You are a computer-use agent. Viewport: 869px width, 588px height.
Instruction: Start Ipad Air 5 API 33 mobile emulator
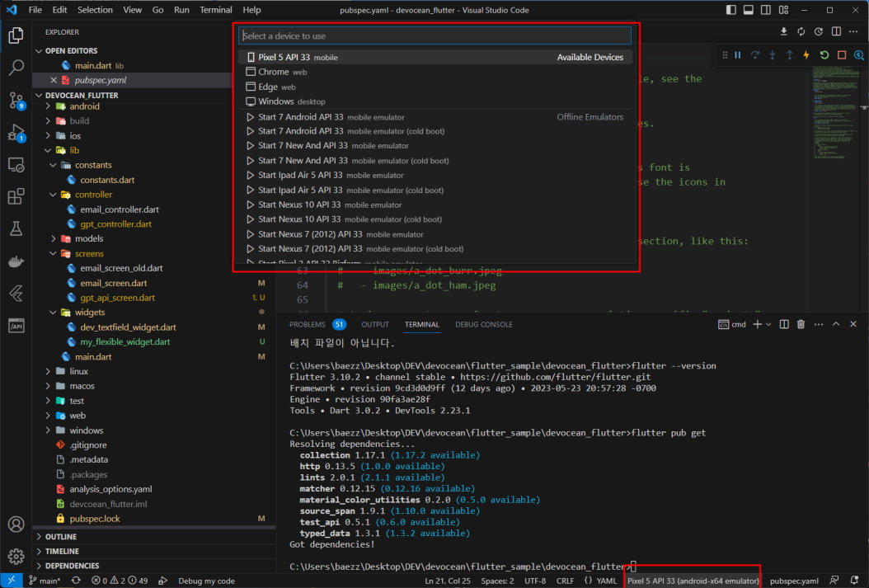[x=434, y=175]
